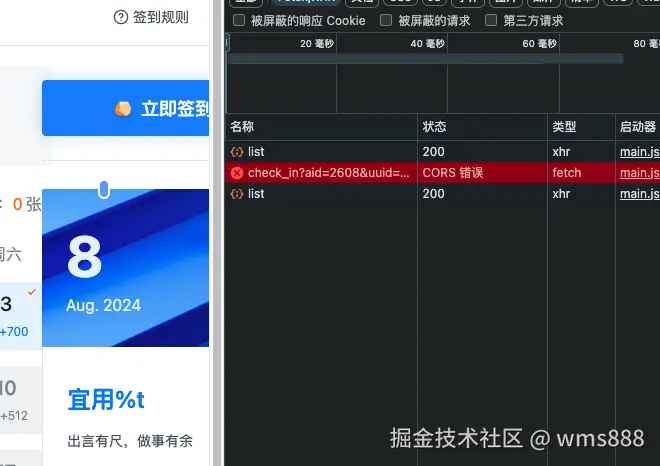The image size is (660, 466).
Task: Click the 0 张 count text
Action: click(x=27, y=205)
